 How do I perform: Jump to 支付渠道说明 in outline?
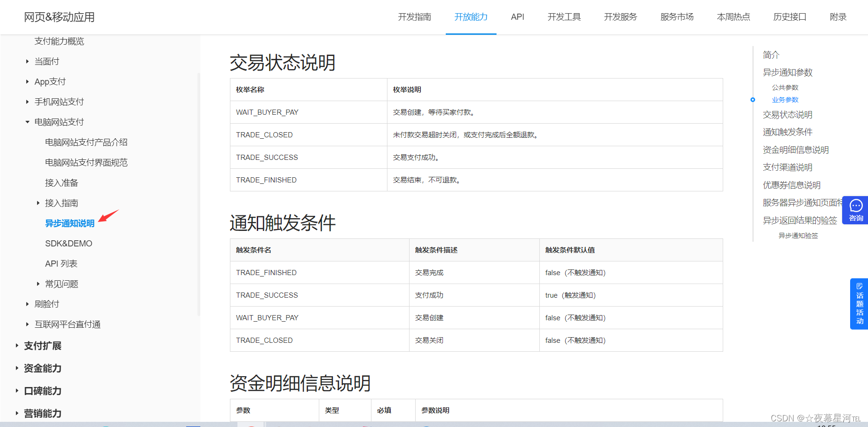click(x=788, y=167)
